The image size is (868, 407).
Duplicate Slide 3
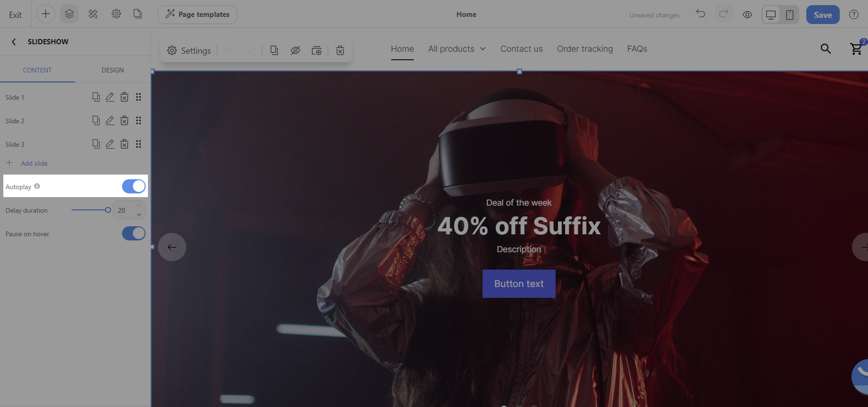96,144
